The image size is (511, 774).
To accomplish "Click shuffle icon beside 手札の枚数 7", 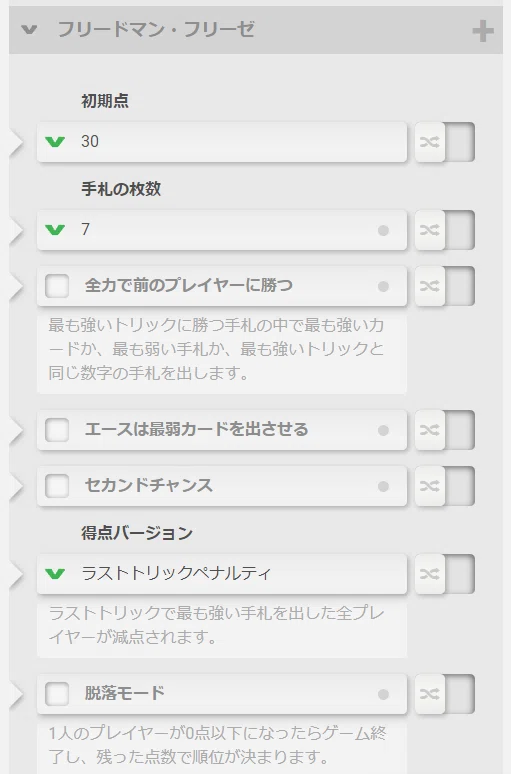I will [430, 230].
